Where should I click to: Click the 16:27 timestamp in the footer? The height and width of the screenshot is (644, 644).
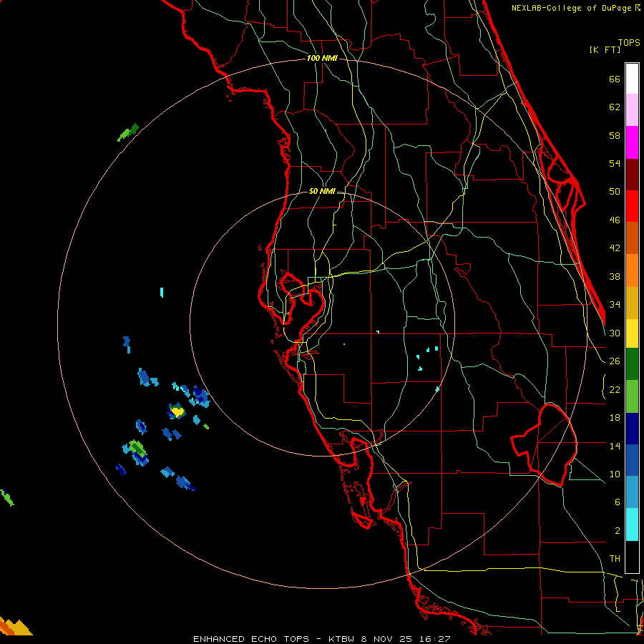435,639
